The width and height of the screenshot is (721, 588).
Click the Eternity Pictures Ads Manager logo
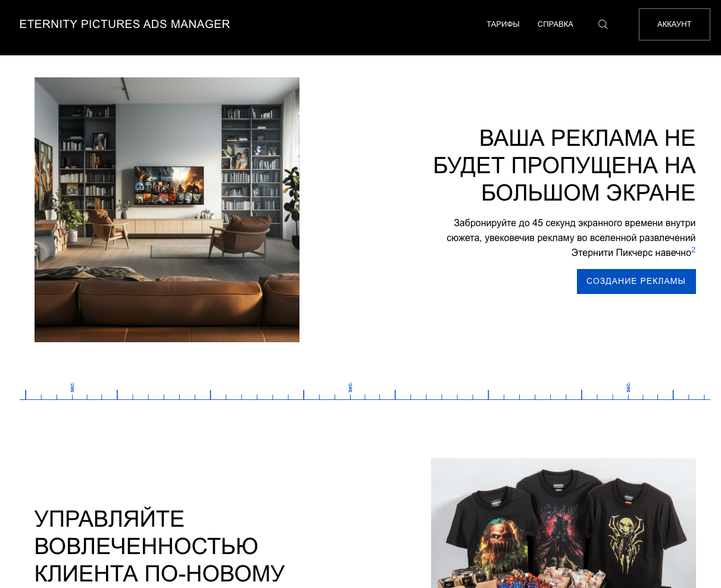(124, 24)
